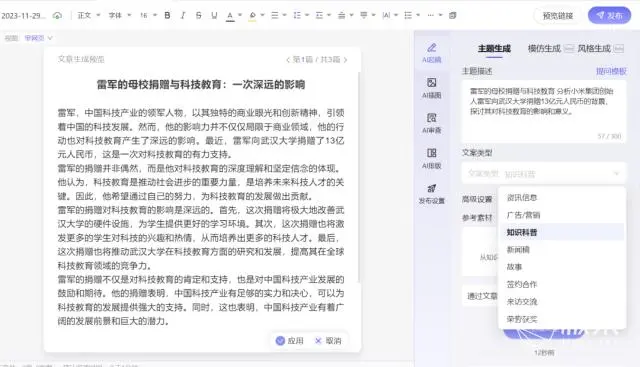Expand the three-dot more options dropdown arrow
This screenshot has height=367, width=640.
pyautogui.click(x=440, y=16)
